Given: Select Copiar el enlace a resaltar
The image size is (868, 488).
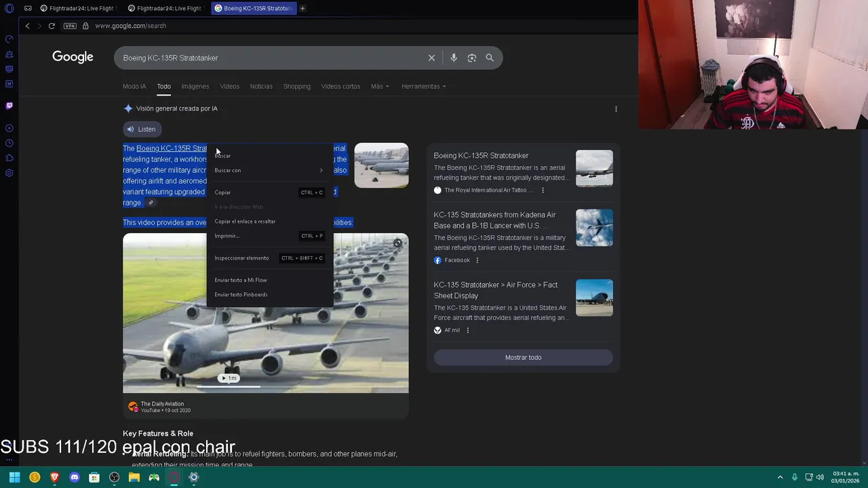Looking at the screenshot, I should coord(269,222).
